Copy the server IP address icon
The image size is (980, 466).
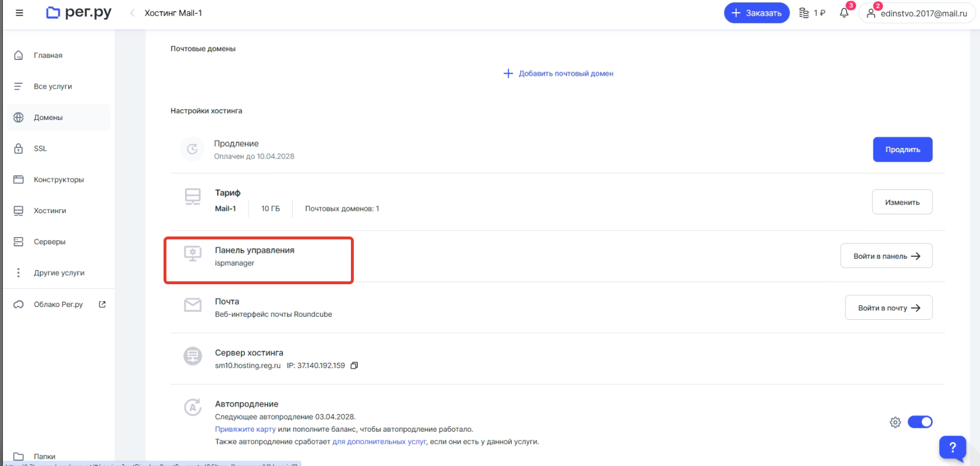coord(354,366)
